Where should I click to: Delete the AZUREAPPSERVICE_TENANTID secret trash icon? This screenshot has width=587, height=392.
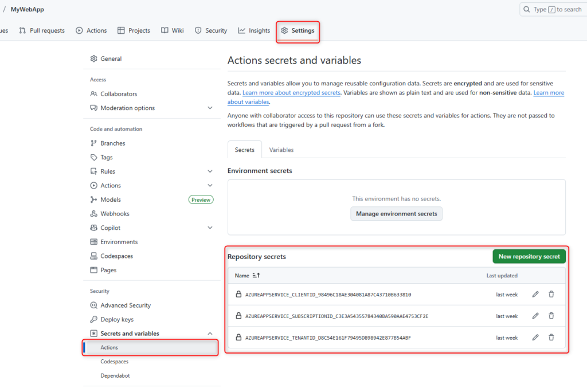(551, 338)
